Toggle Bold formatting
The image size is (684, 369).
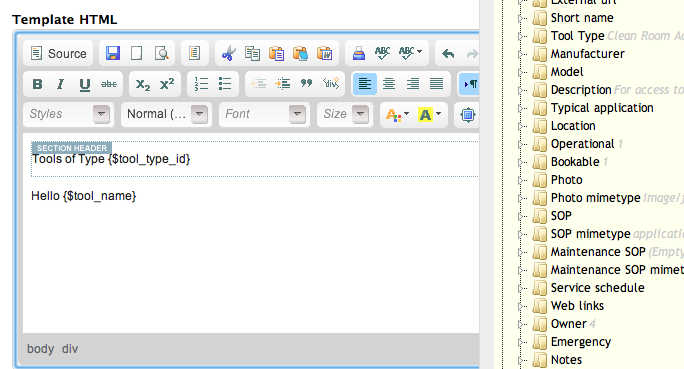pyautogui.click(x=38, y=84)
